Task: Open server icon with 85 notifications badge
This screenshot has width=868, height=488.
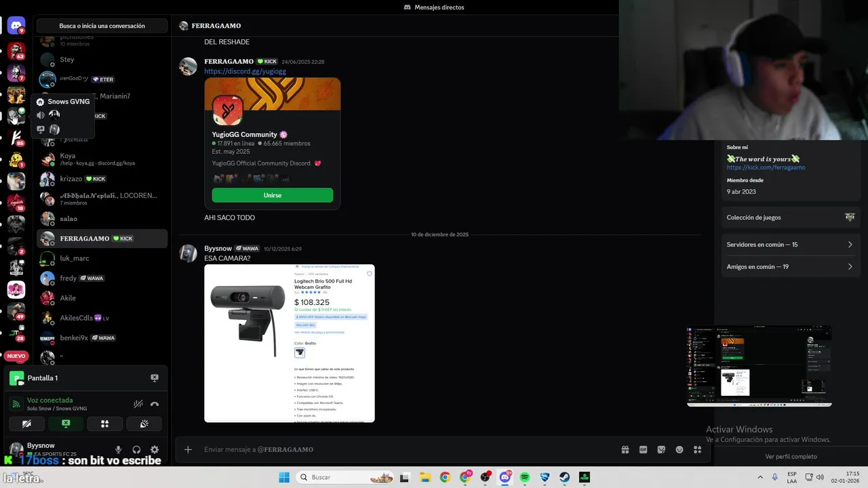Action: 16,138
